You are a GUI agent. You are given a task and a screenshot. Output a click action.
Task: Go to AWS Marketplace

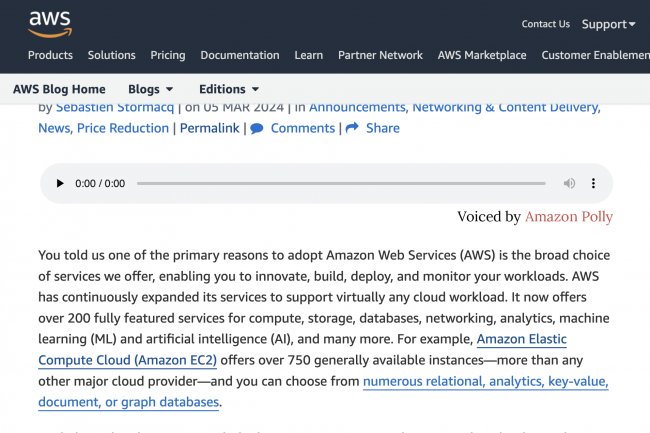pos(482,56)
